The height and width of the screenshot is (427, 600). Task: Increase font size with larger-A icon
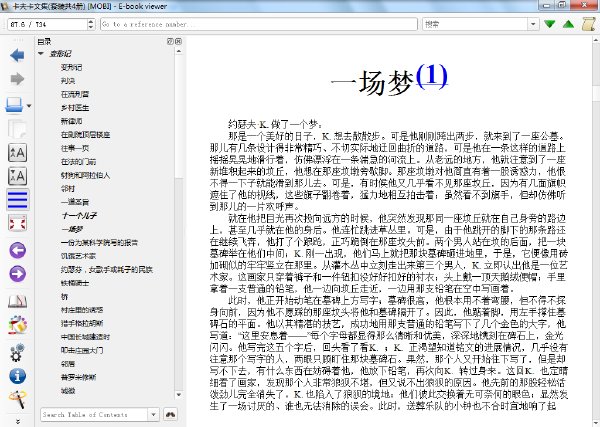(x=17, y=153)
